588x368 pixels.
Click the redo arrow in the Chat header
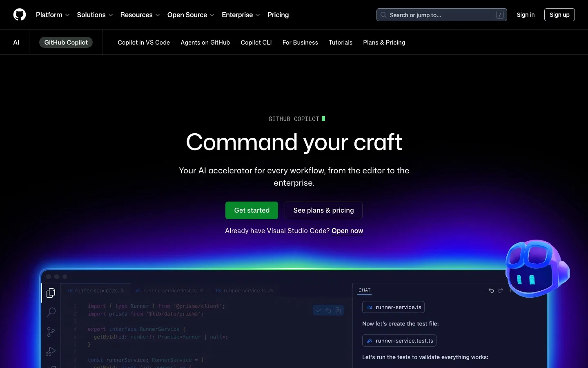[501, 290]
